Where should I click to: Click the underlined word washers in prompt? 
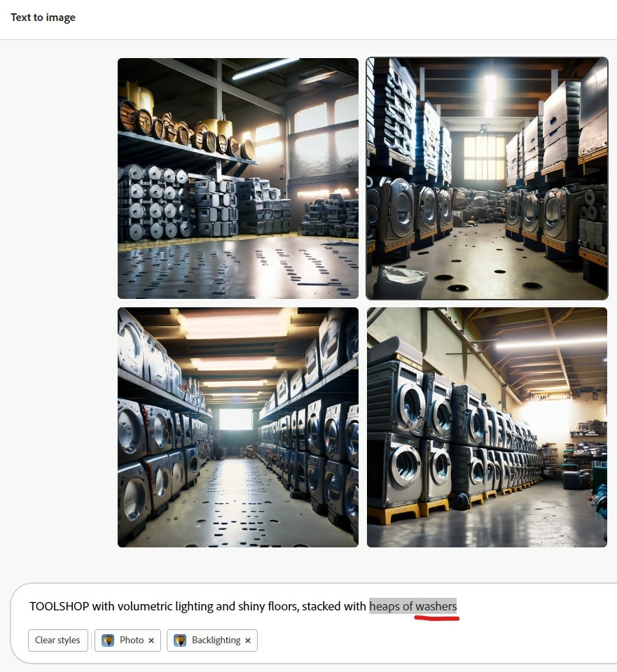pos(436,606)
